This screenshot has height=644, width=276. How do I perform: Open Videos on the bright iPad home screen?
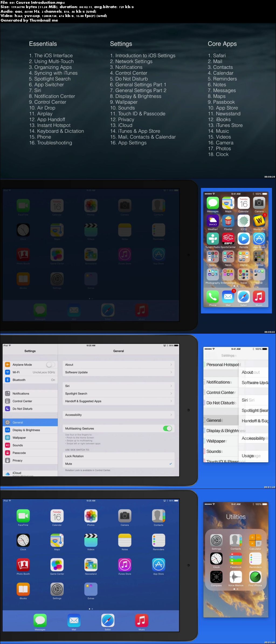click(91, 540)
